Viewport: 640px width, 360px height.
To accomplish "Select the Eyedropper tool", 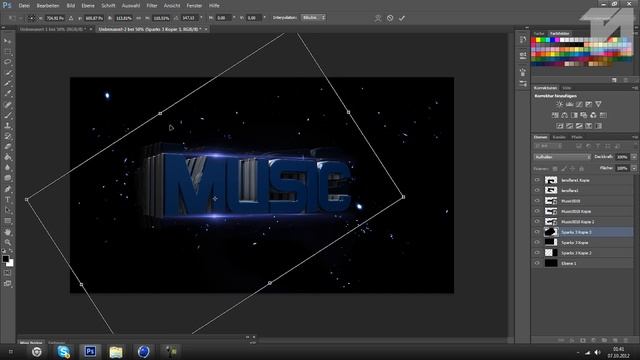I will (8, 94).
